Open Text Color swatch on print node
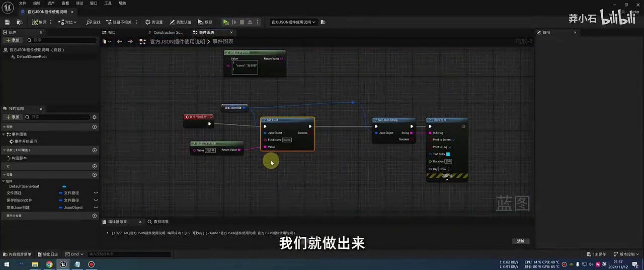 pyautogui.click(x=448, y=154)
